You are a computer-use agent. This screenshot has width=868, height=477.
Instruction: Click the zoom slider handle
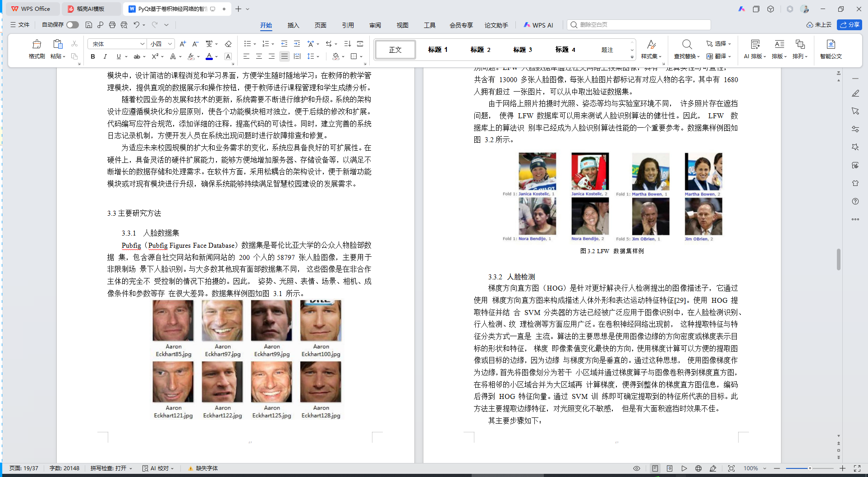pyautogui.click(x=810, y=468)
